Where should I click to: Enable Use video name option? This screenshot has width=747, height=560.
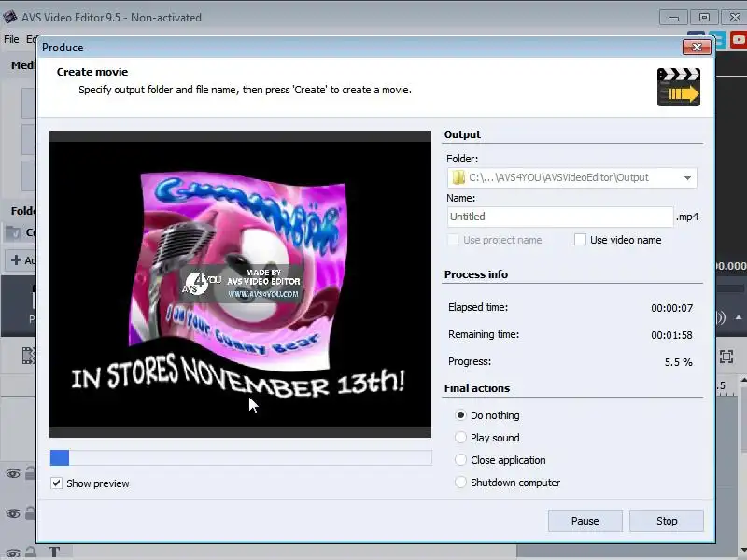[x=580, y=240]
